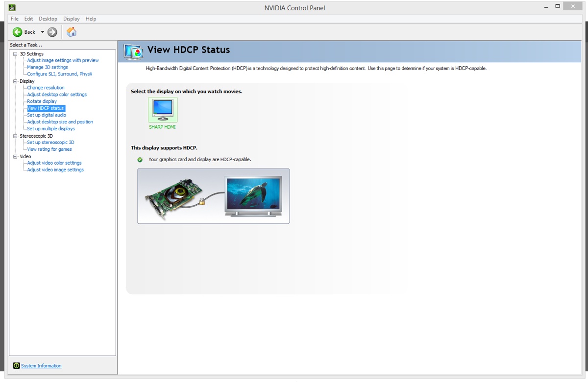The height and width of the screenshot is (382, 588).
Task: Click the View HDCP Status header icon
Action: 133,51
